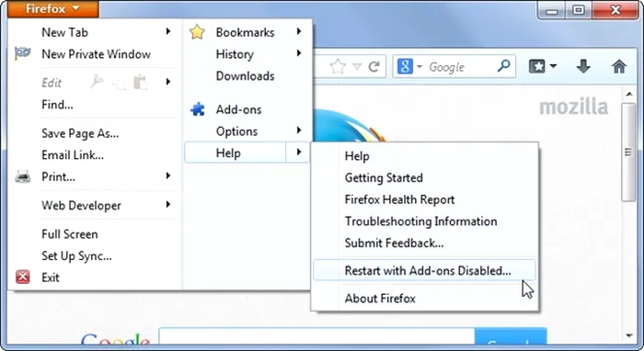Select Downloads from the menu
Image resolution: width=644 pixels, height=351 pixels.
[246, 76]
